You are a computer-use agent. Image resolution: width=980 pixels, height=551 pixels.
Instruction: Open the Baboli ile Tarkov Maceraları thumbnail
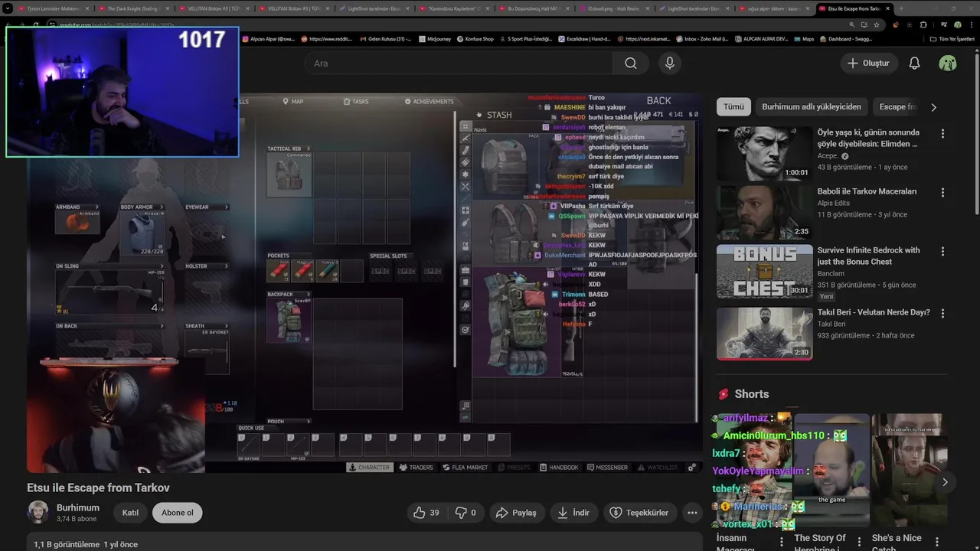(x=764, y=212)
